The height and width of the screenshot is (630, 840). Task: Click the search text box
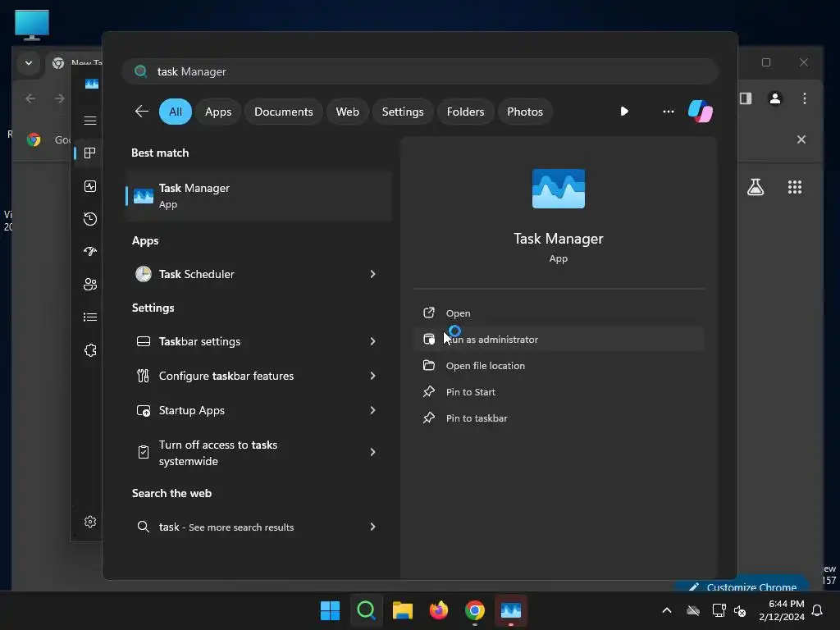pos(420,71)
